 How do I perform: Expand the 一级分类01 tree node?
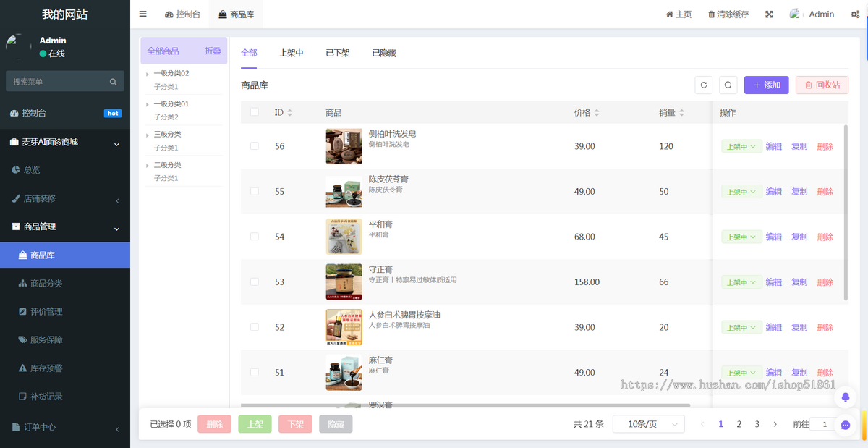coord(148,104)
